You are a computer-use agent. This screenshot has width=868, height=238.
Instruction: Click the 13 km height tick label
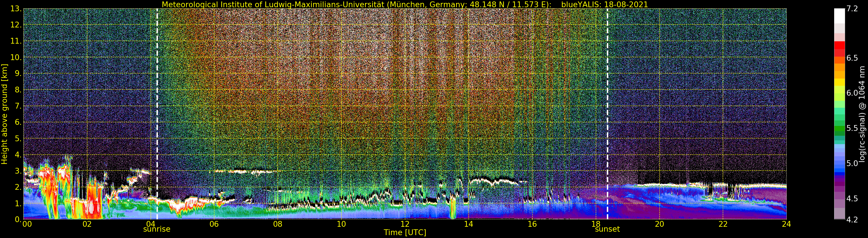[x=16, y=9]
